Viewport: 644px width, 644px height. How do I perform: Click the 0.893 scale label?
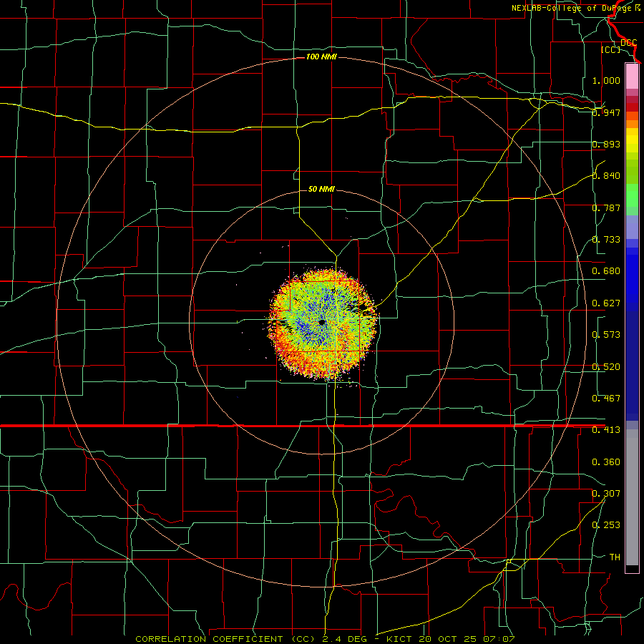click(x=606, y=144)
